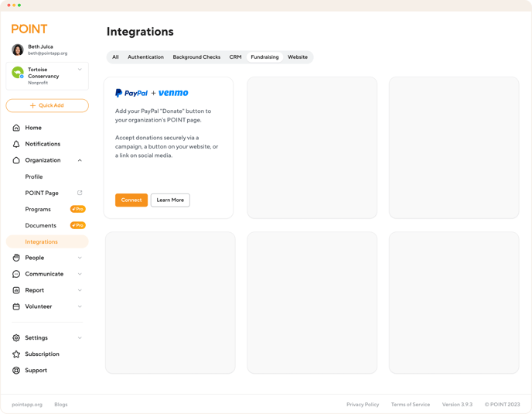Click the Support lifebuoy icon

click(16, 371)
